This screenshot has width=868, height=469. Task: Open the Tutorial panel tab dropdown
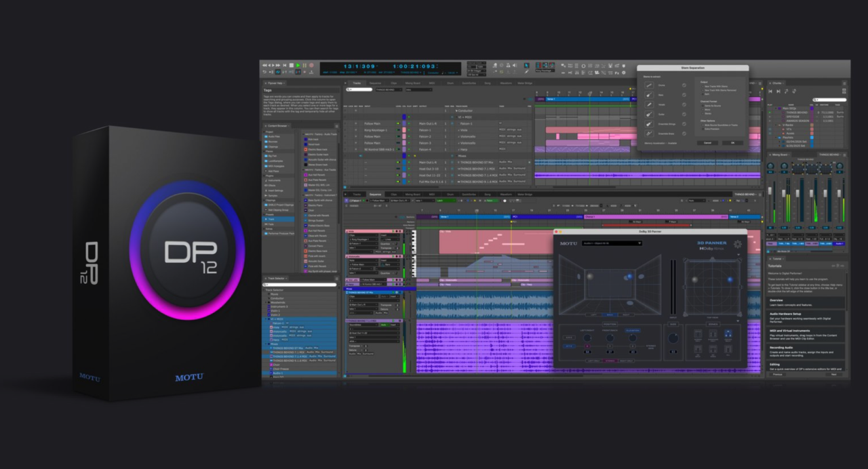click(x=783, y=259)
